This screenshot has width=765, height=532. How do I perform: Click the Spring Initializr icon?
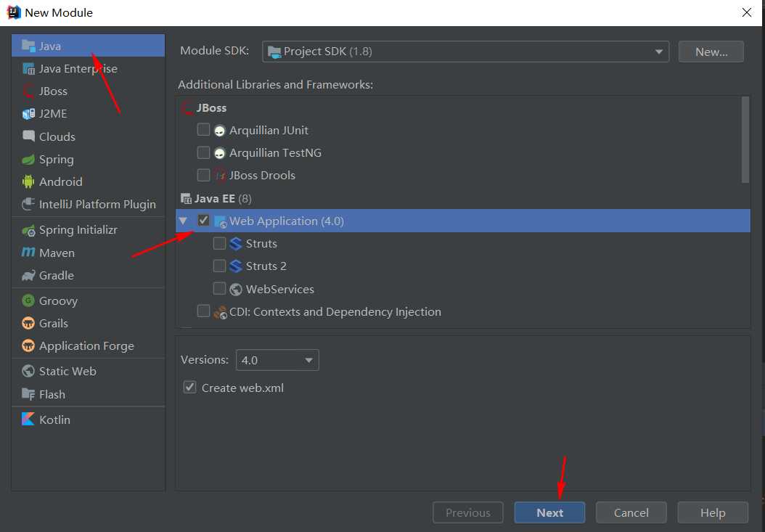click(28, 230)
